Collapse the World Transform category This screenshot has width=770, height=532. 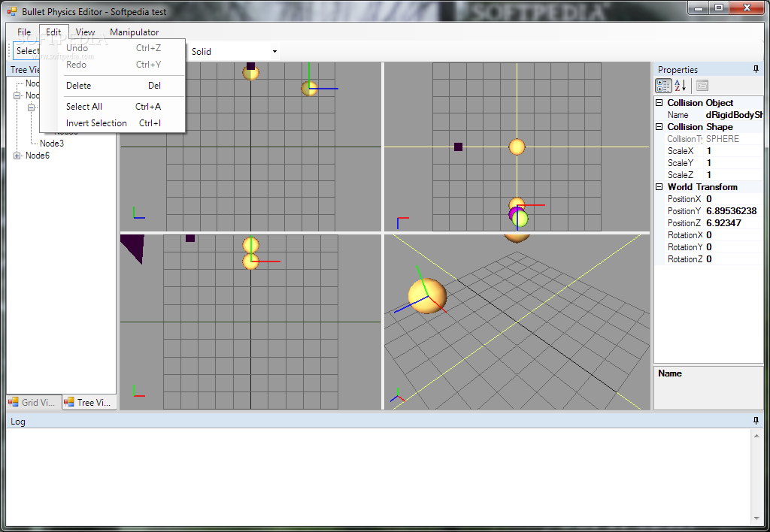click(x=659, y=186)
